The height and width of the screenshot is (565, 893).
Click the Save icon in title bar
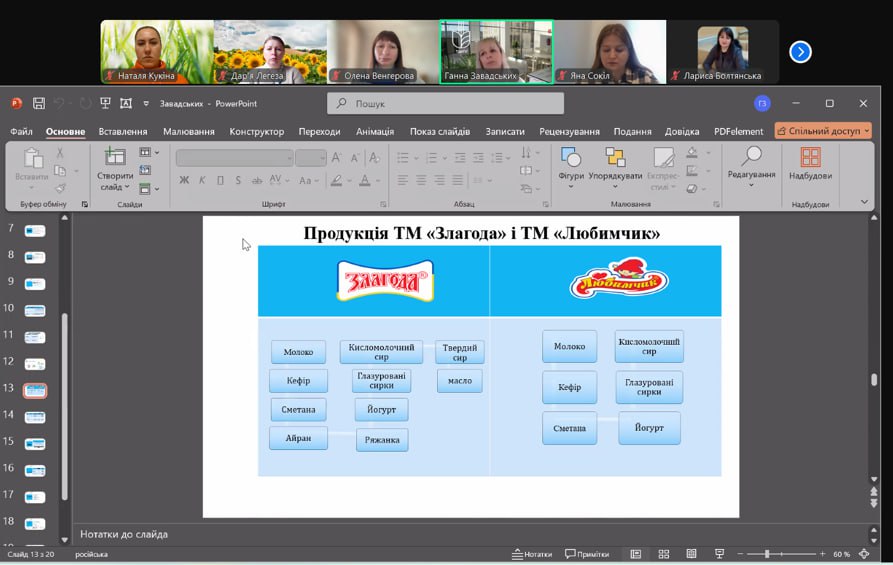click(x=39, y=103)
